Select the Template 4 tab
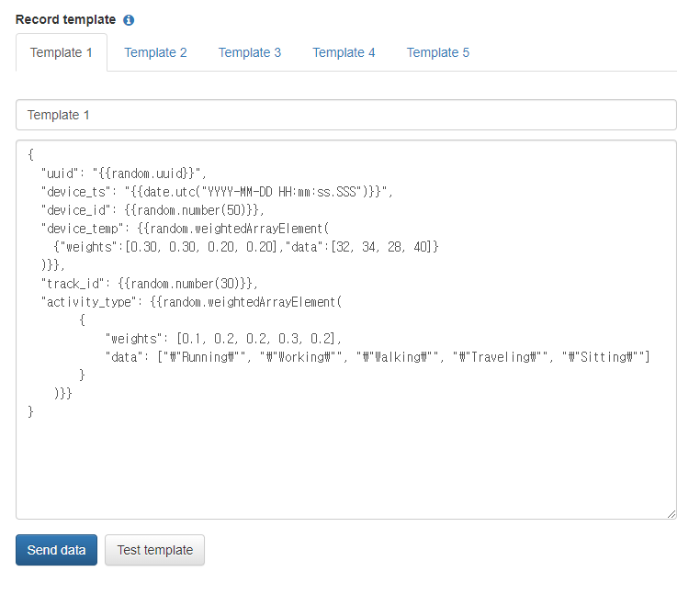 [344, 52]
